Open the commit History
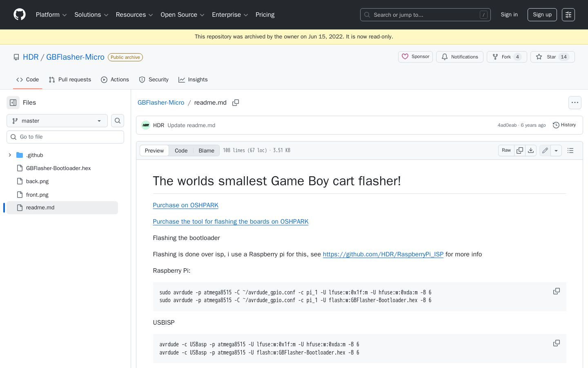Viewport: 588px width, 368px height. point(564,125)
